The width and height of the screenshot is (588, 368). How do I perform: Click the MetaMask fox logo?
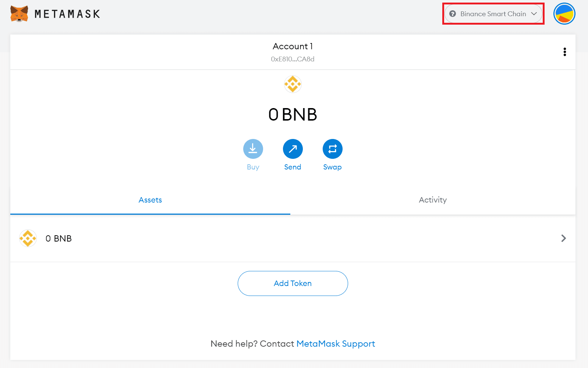(19, 14)
